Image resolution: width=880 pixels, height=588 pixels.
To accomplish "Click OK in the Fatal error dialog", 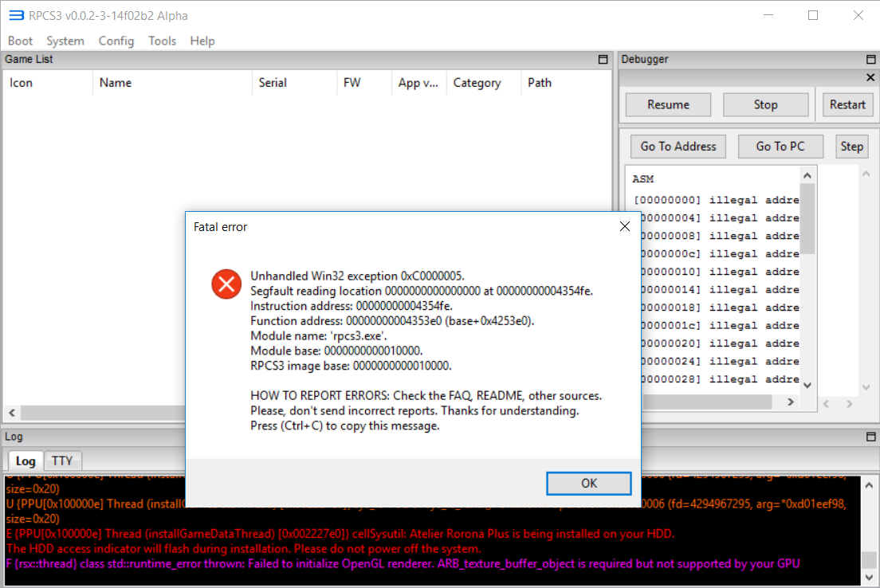I will pos(589,483).
